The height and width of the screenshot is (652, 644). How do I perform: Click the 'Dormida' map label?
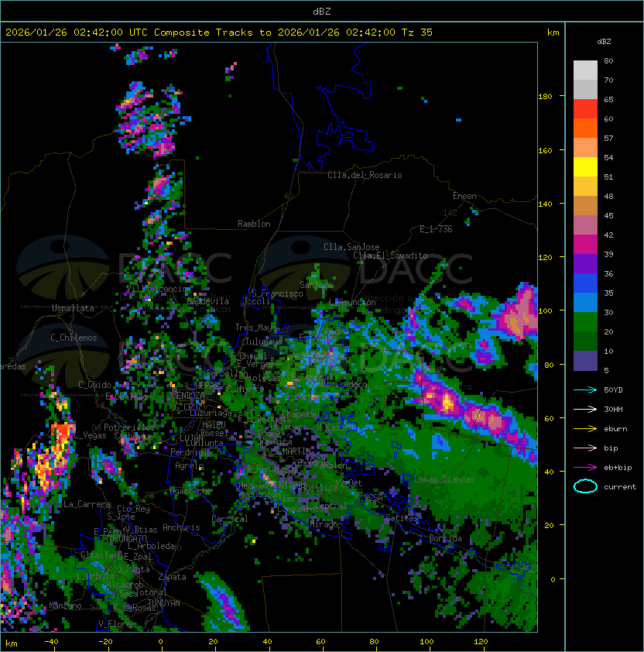[445, 538]
